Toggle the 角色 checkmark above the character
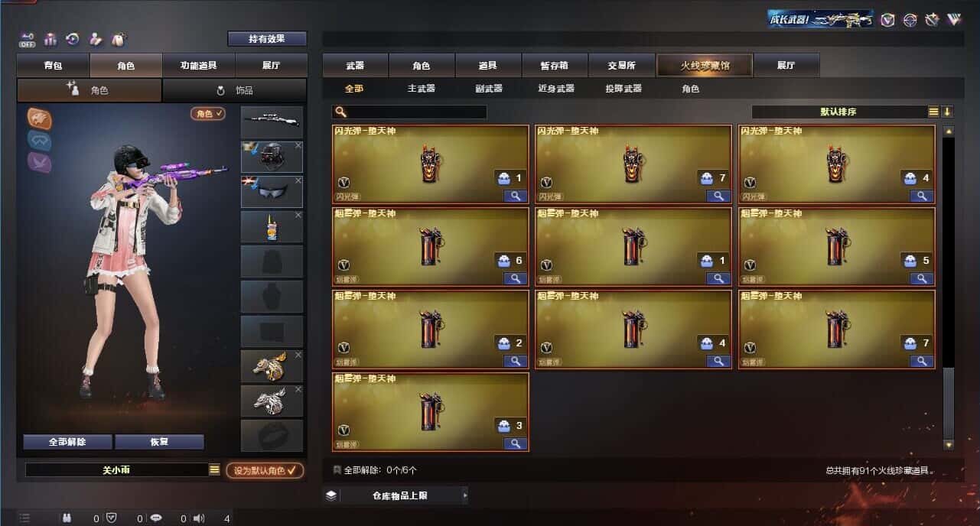 (207, 113)
